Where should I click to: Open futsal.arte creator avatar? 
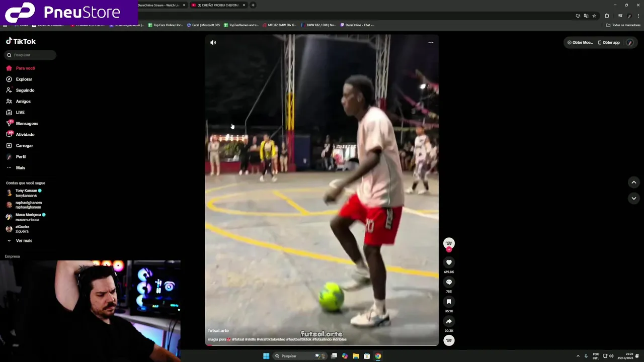(x=449, y=243)
